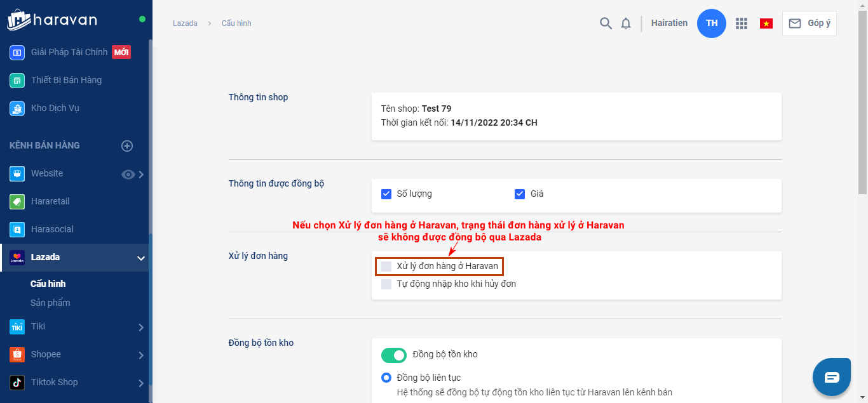Enable Xử lý đơn hàng ở Haravan
Screen dimensions: 868x403
coord(386,267)
